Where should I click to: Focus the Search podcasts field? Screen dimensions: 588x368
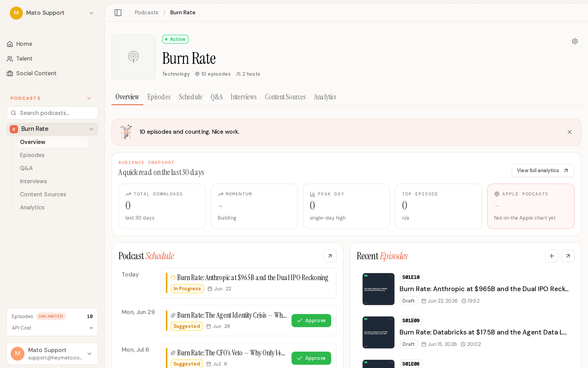tap(52, 113)
